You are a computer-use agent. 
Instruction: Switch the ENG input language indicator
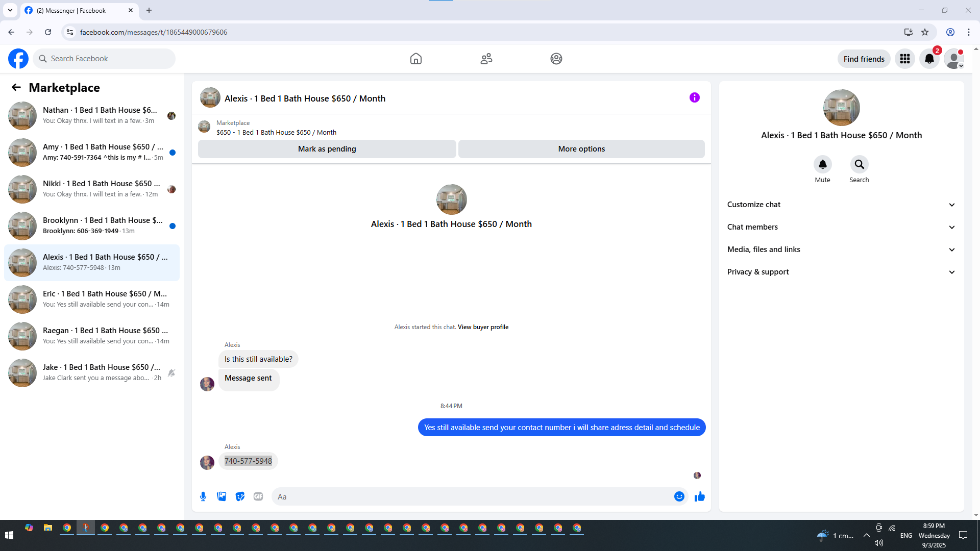tap(906, 535)
